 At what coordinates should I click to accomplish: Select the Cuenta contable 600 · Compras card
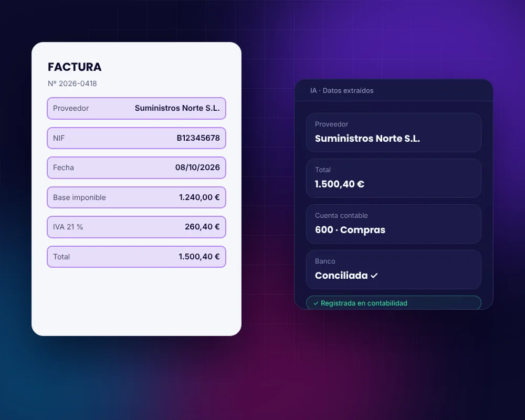tap(393, 224)
